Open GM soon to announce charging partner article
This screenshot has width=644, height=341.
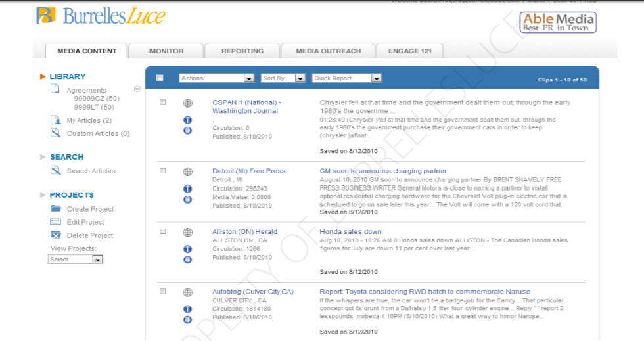pyautogui.click(x=383, y=171)
